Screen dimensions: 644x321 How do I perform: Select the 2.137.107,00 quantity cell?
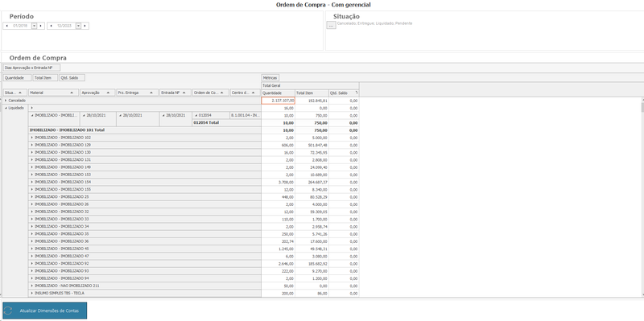click(x=278, y=101)
